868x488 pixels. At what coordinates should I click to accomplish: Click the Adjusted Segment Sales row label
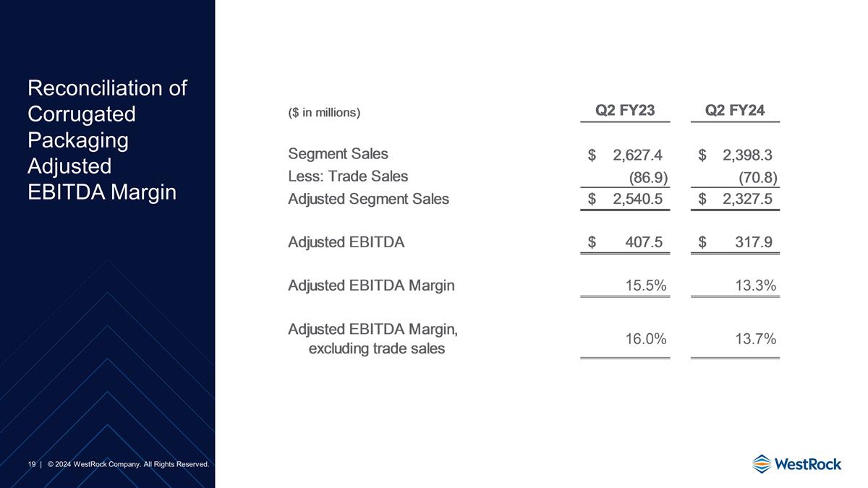368,199
